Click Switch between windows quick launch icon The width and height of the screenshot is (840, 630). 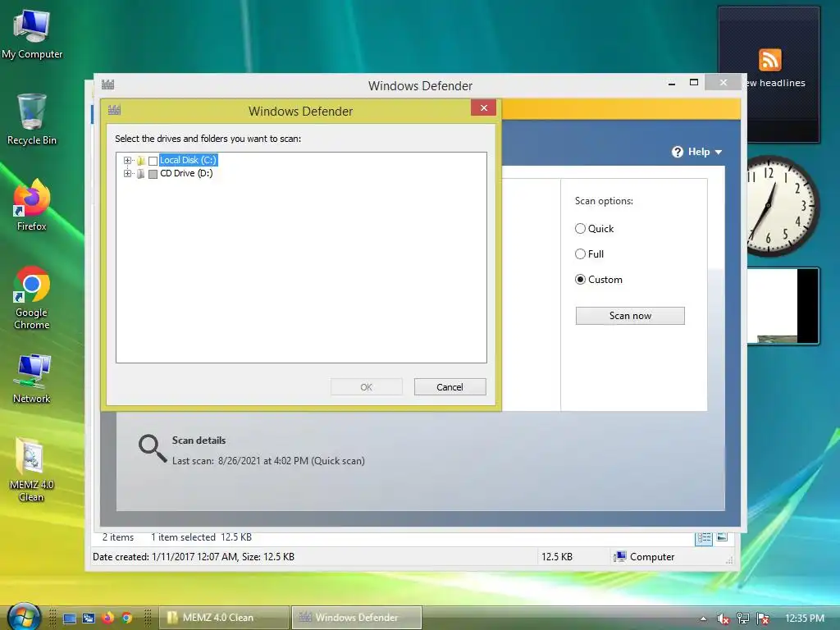point(89,619)
